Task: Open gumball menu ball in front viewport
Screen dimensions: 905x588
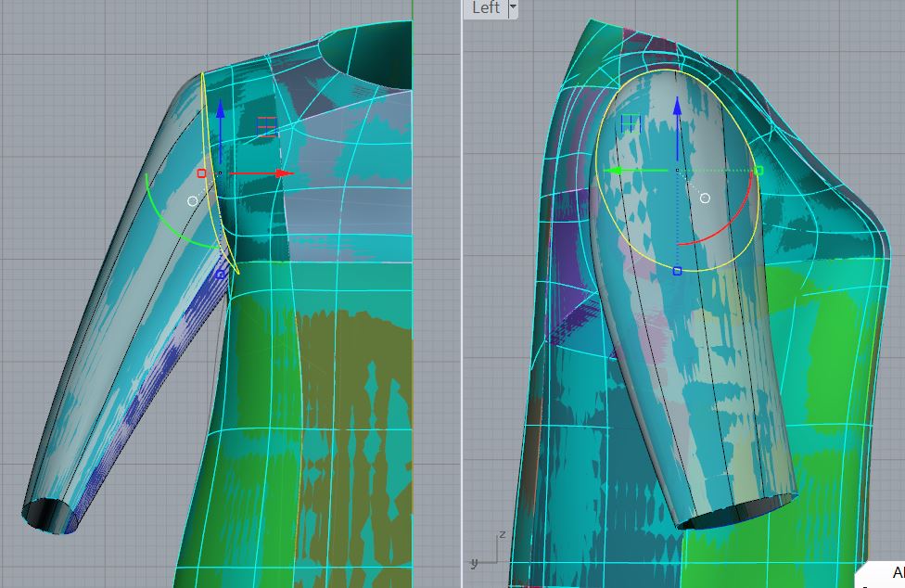Action: click(192, 201)
